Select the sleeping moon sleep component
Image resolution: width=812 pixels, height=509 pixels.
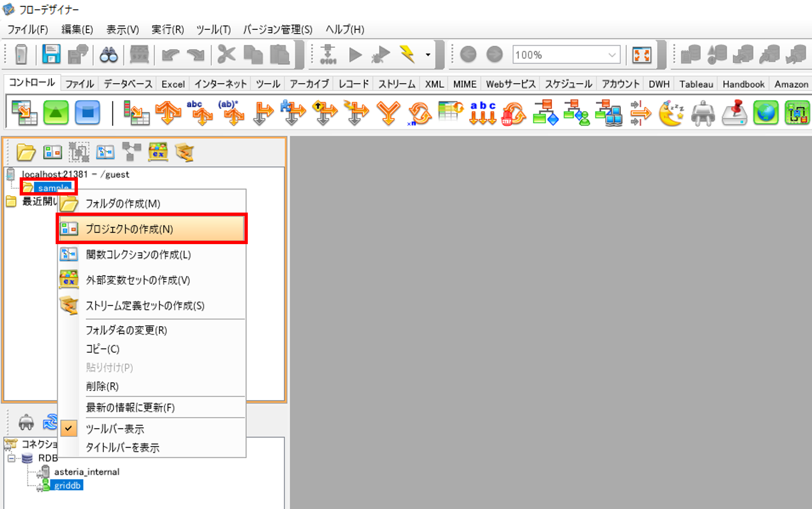671,113
